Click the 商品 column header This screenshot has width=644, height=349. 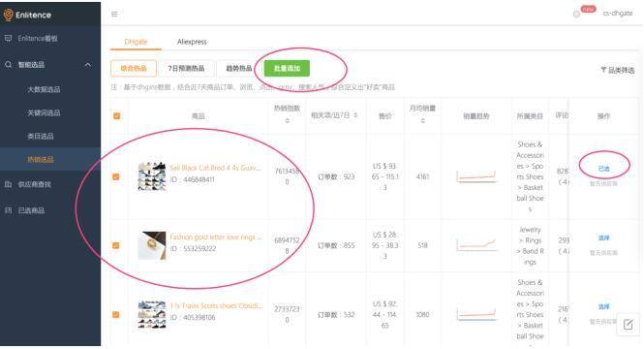(x=198, y=116)
